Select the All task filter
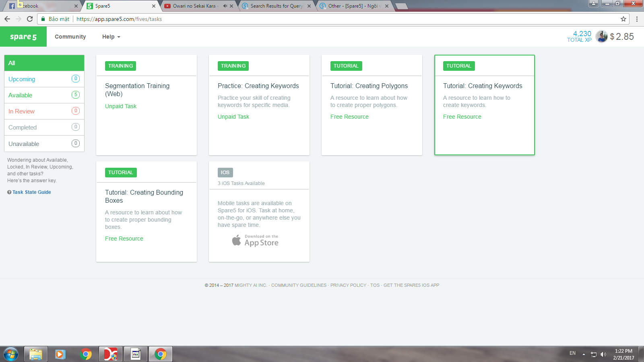The height and width of the screenshot is (362, 644). click(44, 63)
